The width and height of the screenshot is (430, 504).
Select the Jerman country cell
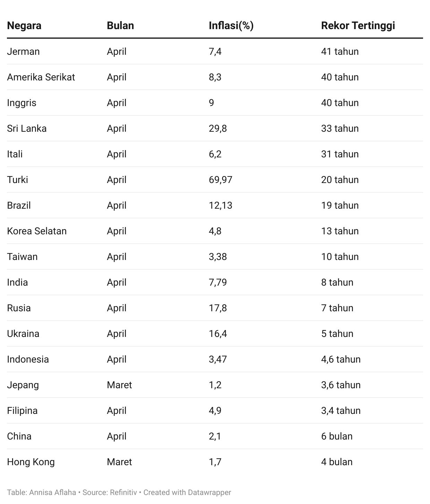23,51
